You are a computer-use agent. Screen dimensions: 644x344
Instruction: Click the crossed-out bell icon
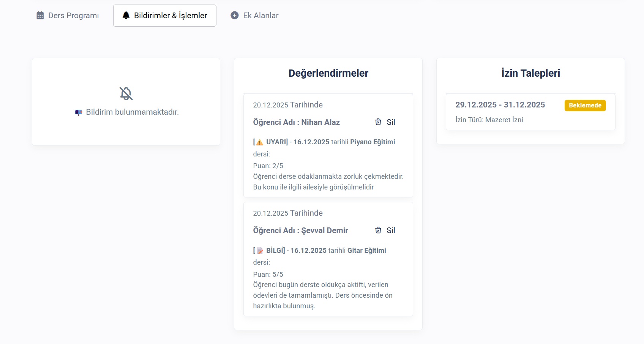coord(126,93)
